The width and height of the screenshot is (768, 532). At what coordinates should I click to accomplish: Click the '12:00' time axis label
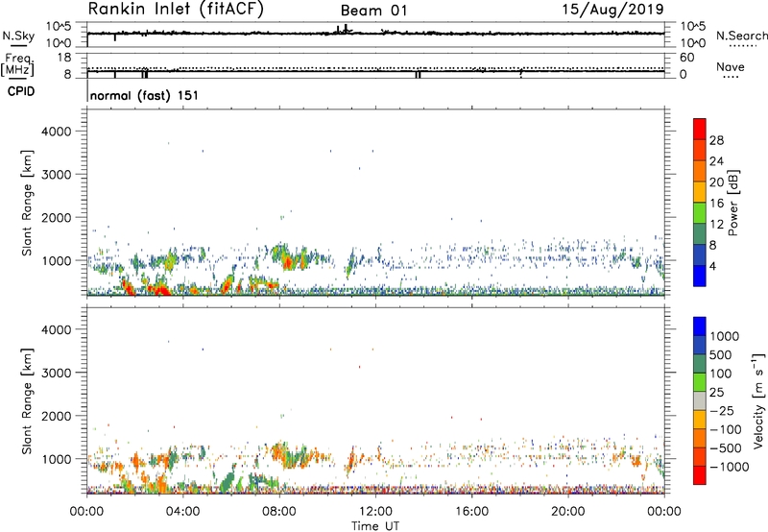click(375, 512)
